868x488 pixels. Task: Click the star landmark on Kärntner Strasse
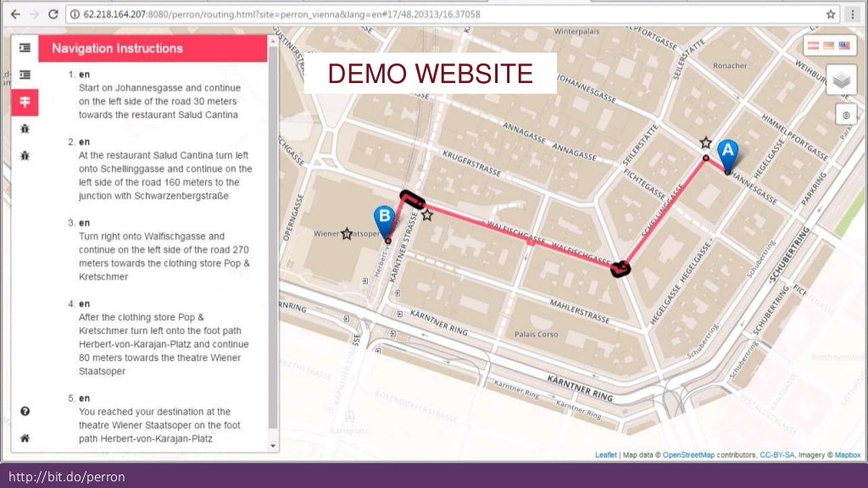click(x=427, y=214)
